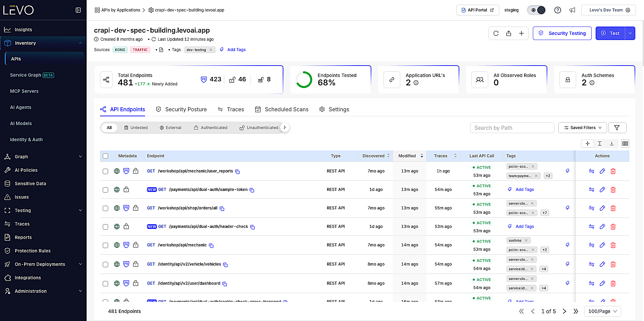Viewport: 644px width, 321px height.
Task: Click info icon beside Auth Schemes count
Action: tap(592, 83)
